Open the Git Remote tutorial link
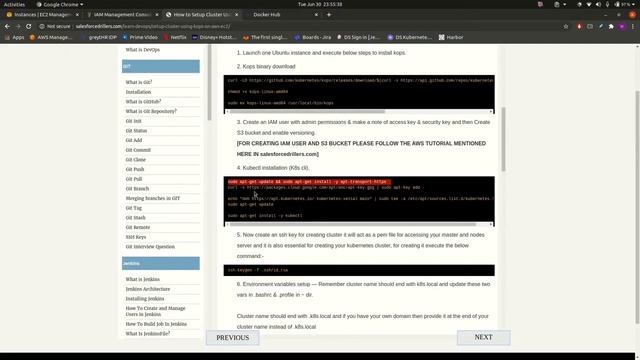This screenshot has width=640, height=360. (x=138, y=227)
